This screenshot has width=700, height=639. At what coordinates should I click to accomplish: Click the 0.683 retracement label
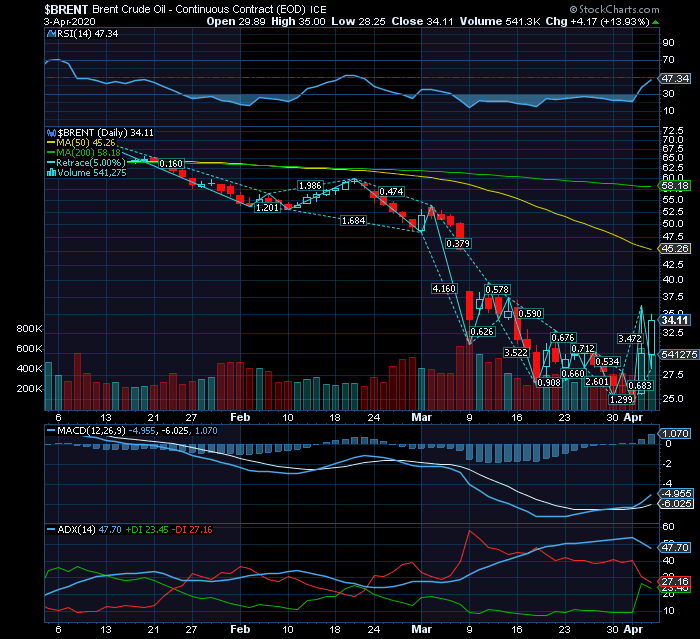[640, 385]
